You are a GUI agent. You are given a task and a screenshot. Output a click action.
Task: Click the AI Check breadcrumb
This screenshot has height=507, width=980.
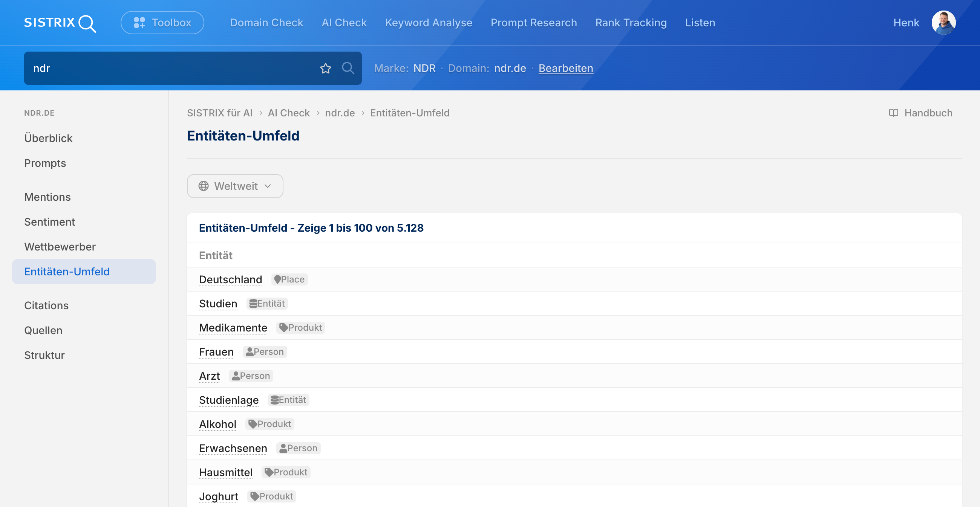(289, 113)
